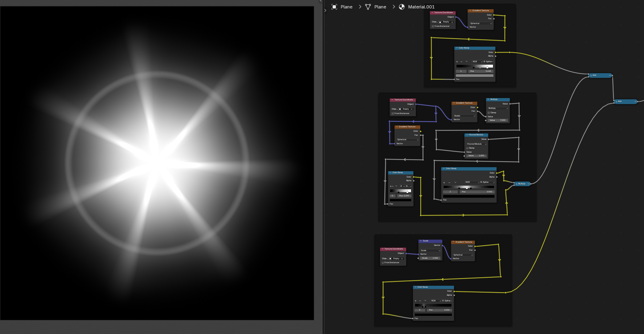Collapse the Scale vector math node
This screenshot has width=644, height=334.
click(421, 241)
